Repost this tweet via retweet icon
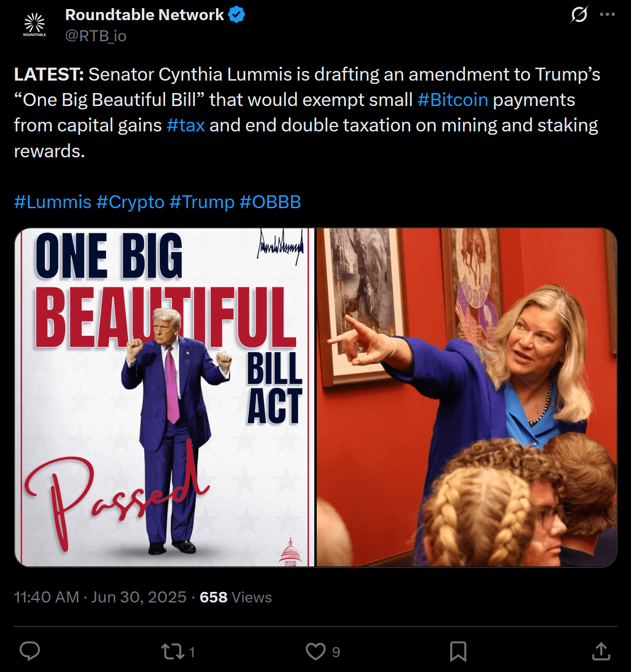 [x=172, y=651]
